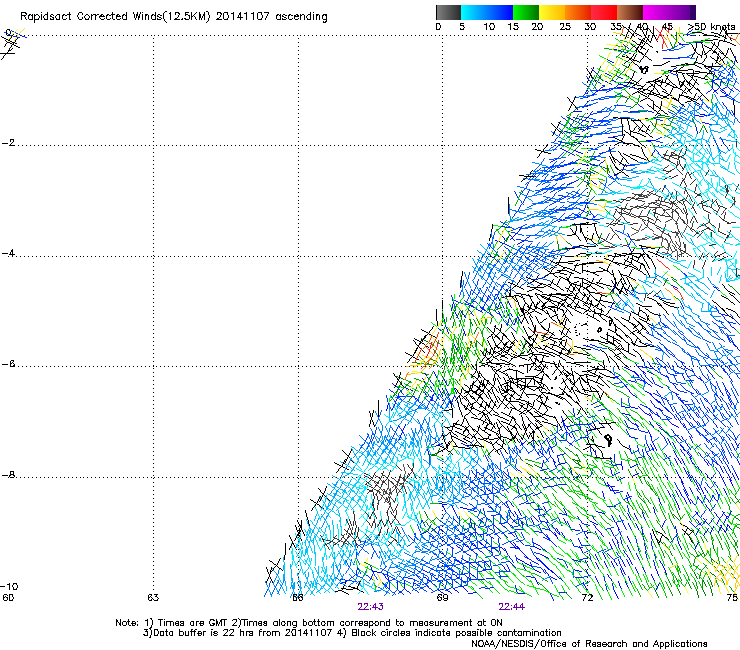Viewport: 740px width, 650px height.
Task: Click the purple '22:43' time marker
Action: pyautogui.click(x=370, y=607)
